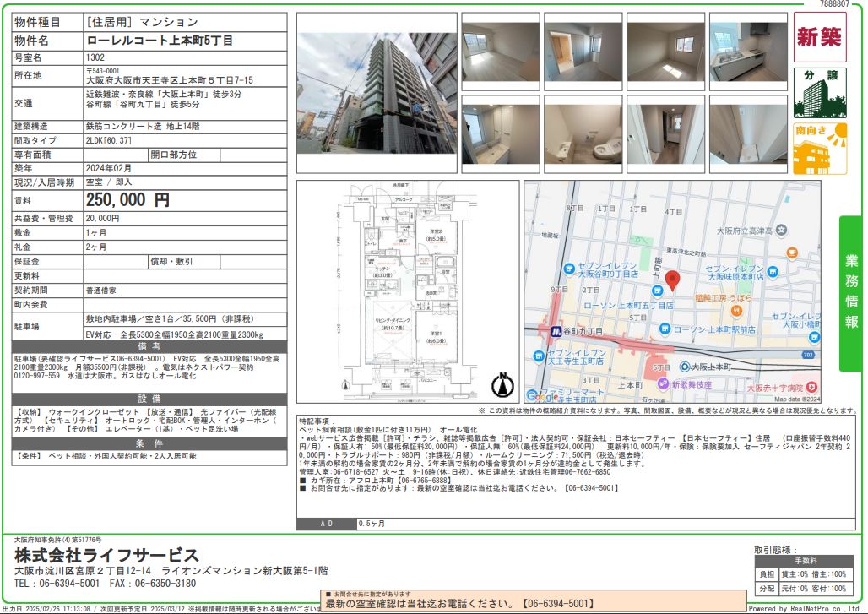Click the orange 南向き sun icon

pos(819,148)
